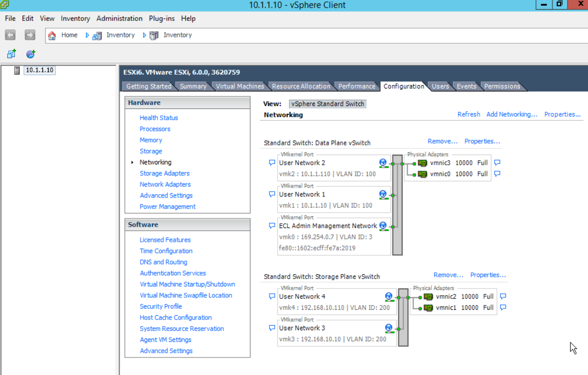Viewport: 588px width, 375px height.
Task: Switch to the Performance tab
Action: [356, 86]
